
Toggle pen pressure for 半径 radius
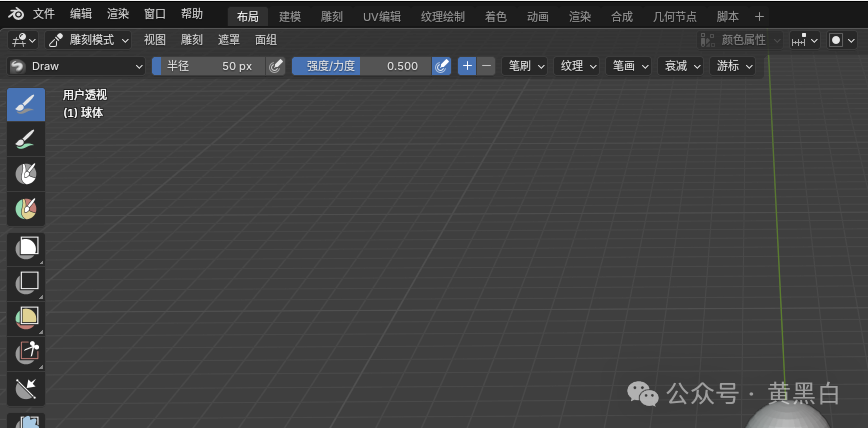(x=275, y=66)
